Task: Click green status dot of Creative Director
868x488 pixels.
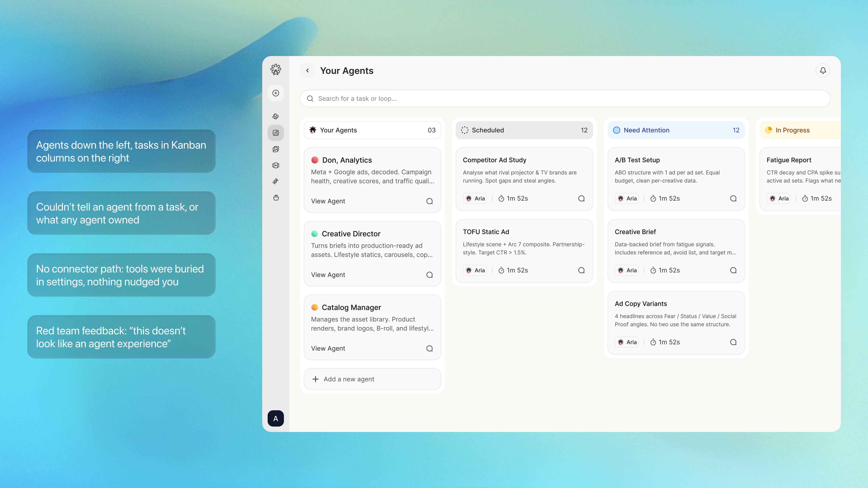Action: [315, 233]
